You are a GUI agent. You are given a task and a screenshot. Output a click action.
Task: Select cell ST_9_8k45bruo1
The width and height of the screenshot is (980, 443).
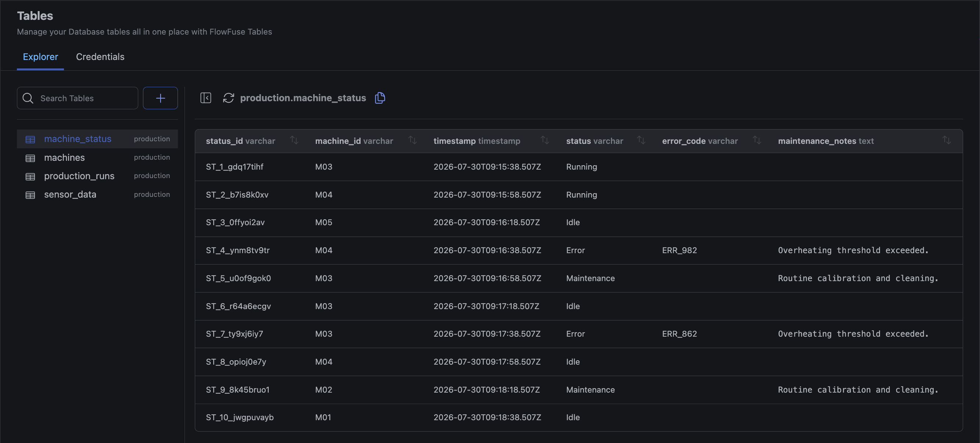(237, 390)
